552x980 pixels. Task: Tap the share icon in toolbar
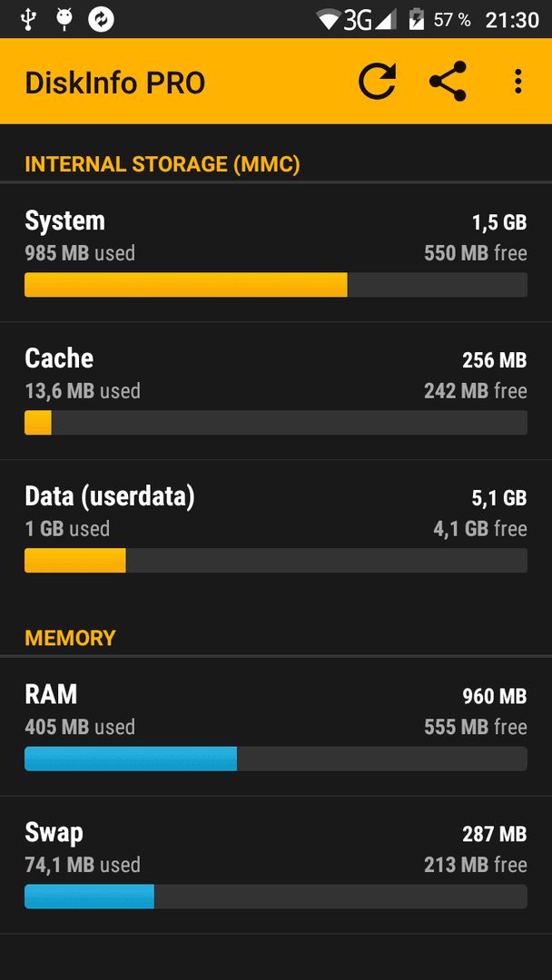[448, 82]
